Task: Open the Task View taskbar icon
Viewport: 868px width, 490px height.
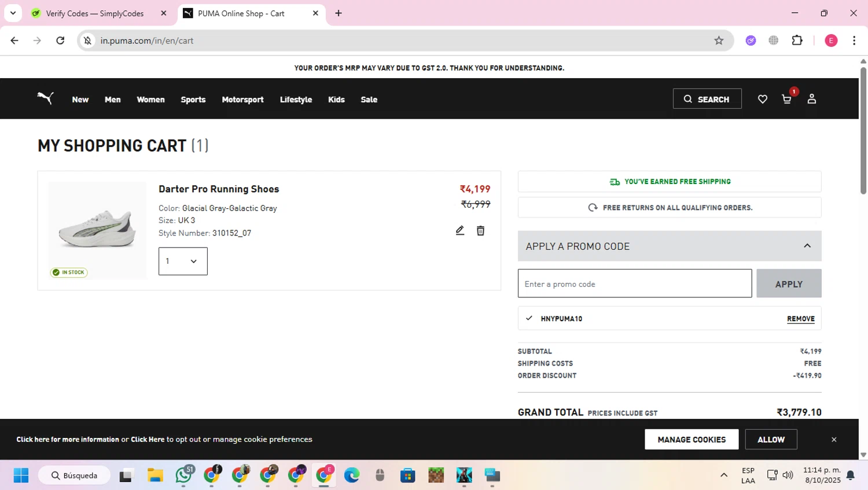Action: 126,476
